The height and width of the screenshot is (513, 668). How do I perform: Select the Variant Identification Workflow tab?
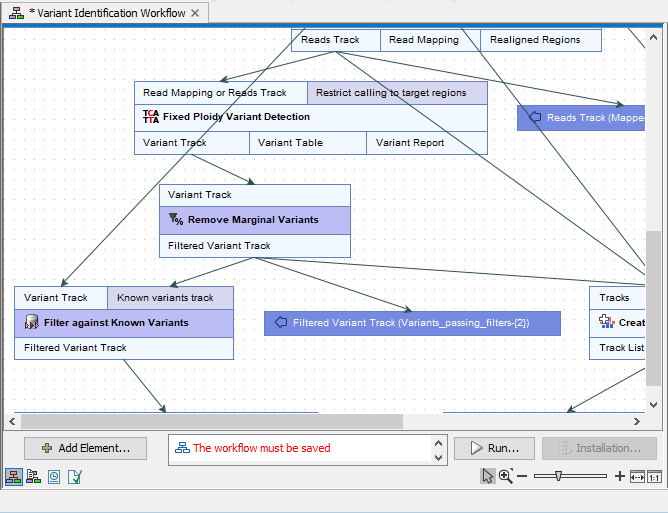pos(102,14)
